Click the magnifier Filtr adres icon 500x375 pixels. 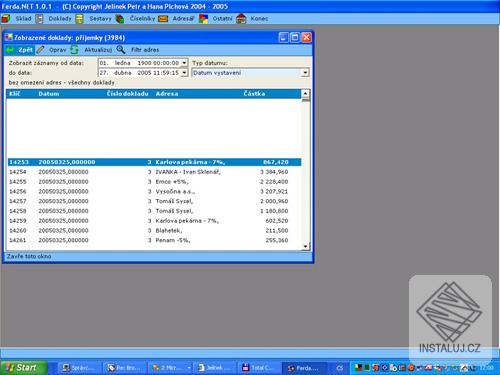point(121,50)
